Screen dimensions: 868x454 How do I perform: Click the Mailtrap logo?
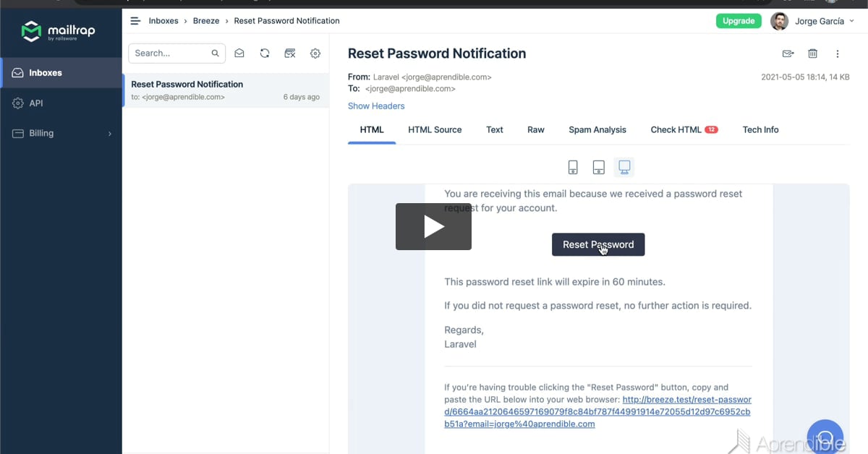[58, 31]
